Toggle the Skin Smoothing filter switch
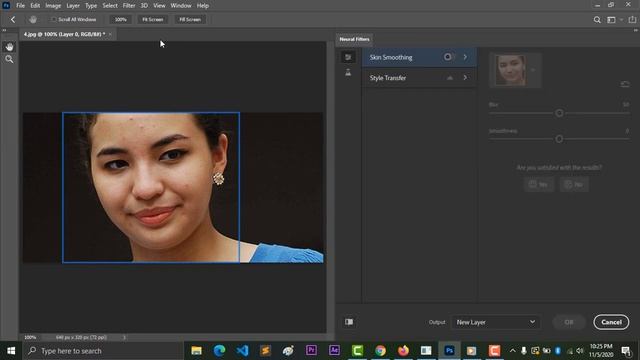 coord(448,57)
